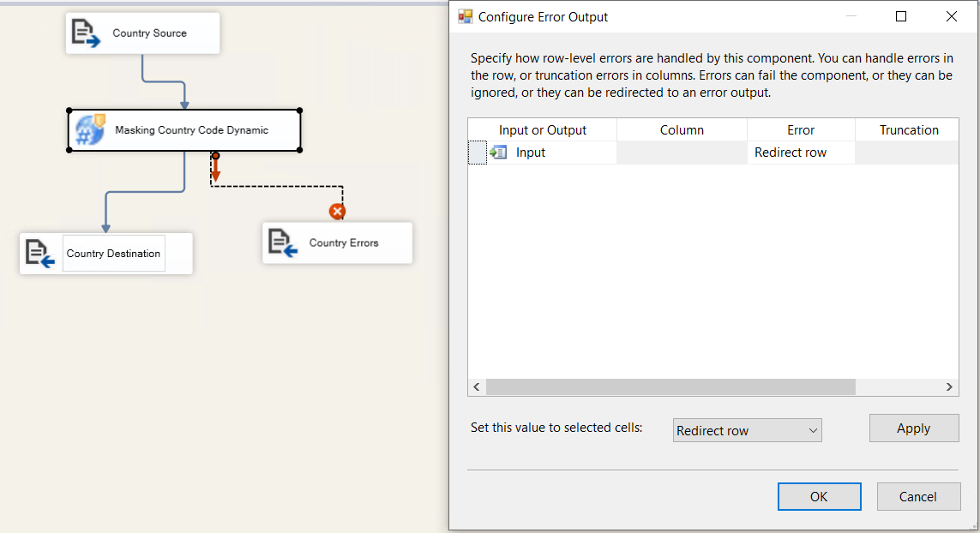Select the row header box beside Input

pos(477,153)
